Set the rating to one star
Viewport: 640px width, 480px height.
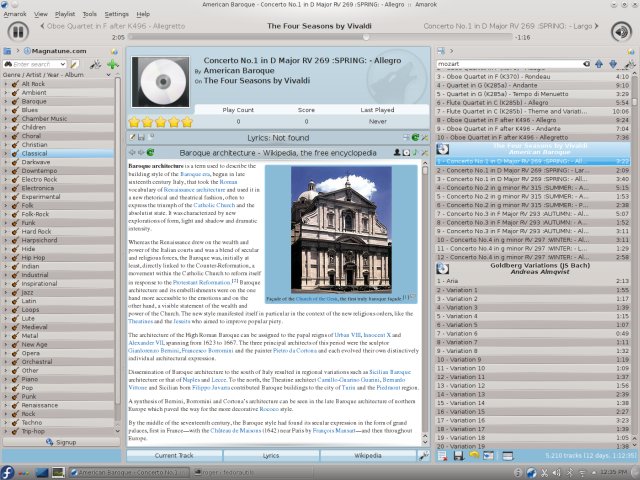tap(135, 122)
